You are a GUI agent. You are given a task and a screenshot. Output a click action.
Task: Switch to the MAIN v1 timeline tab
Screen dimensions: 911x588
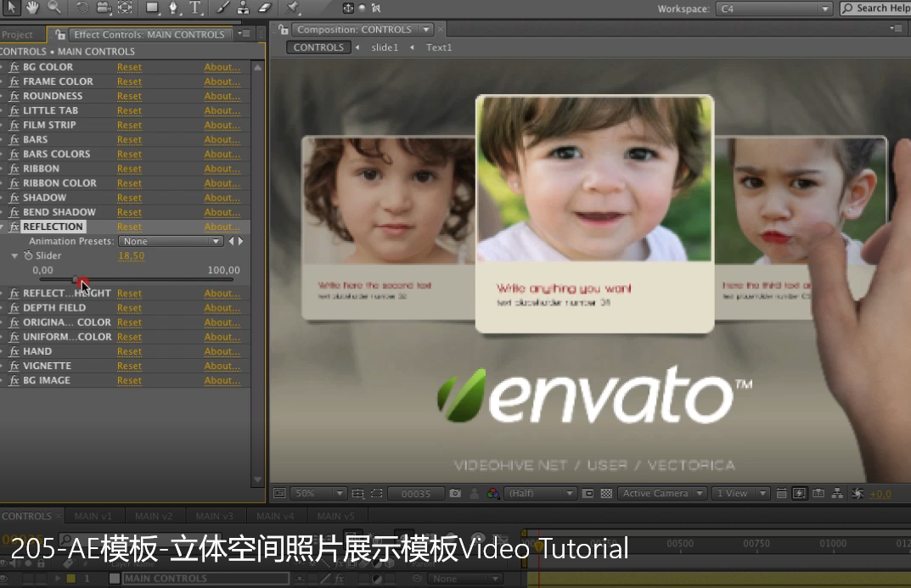click(93, 516)
